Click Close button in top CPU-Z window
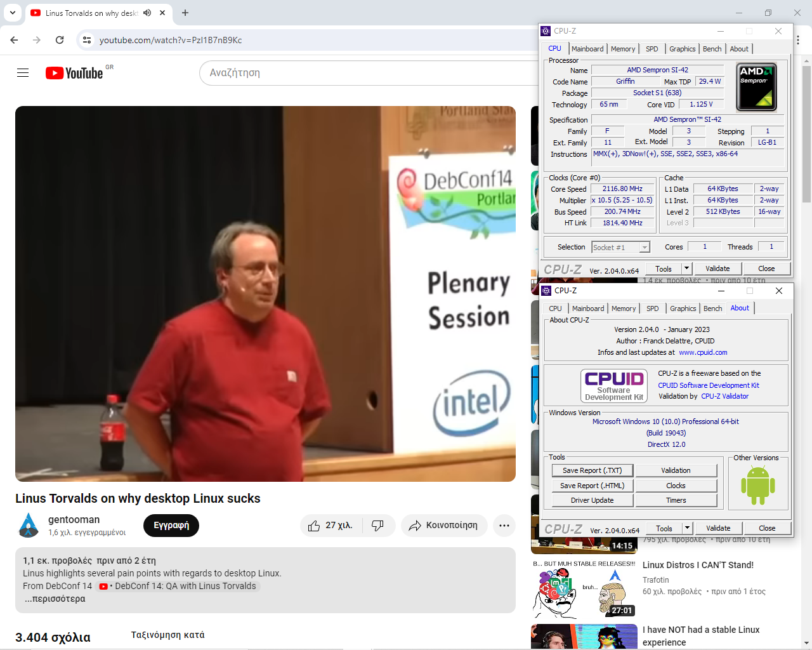The width and height of the screenshot is (812, 650). tap(766, 269)
